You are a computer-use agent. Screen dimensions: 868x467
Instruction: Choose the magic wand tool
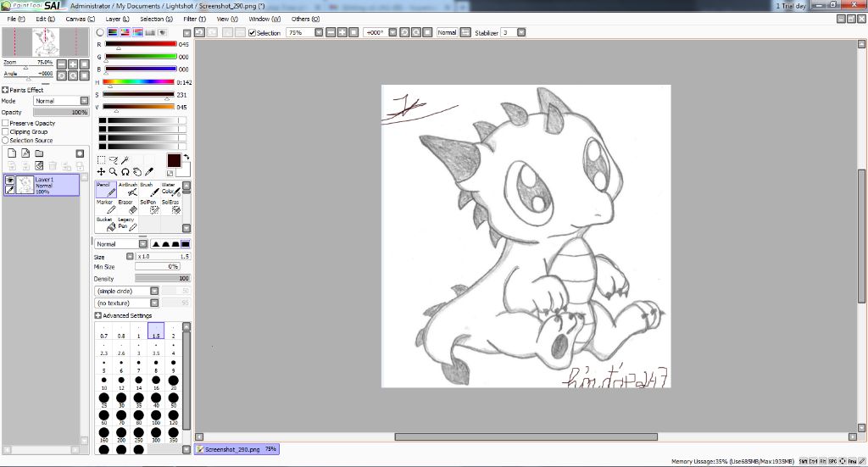pyautogui.click(x=125, y=160)
